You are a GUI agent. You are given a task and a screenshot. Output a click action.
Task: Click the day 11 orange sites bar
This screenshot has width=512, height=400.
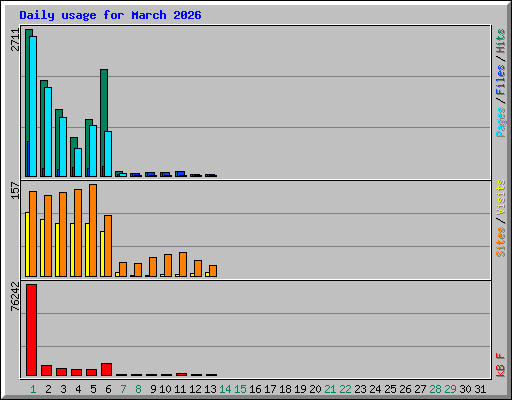pos(183,264)
